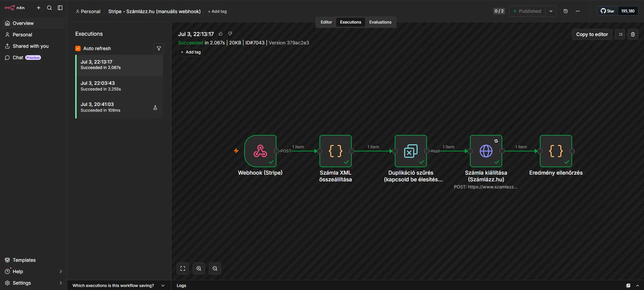Switch to the Editor tab
This screenshot has width=644, height=290.
[x=326, y=22]
